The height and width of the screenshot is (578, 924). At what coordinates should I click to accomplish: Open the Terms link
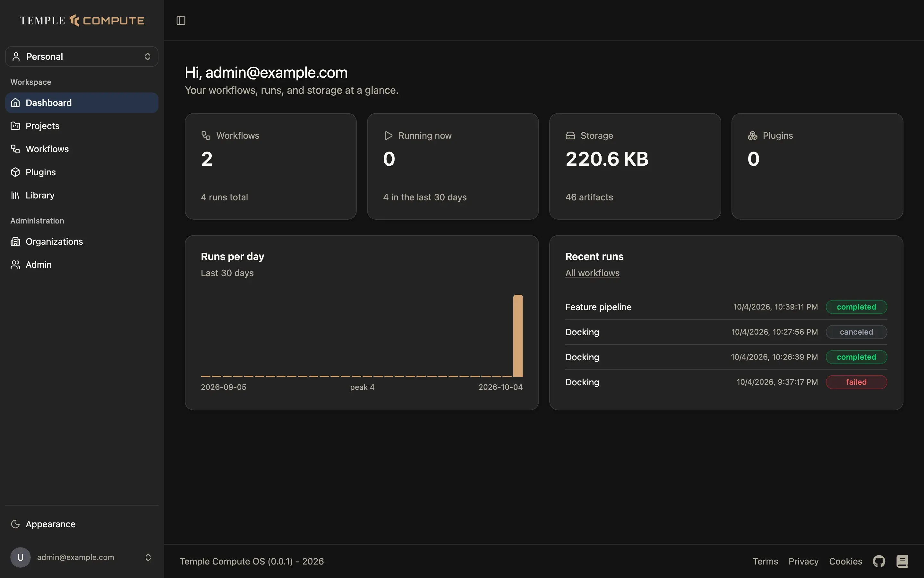pyautogui.click(x=765, y=561)
